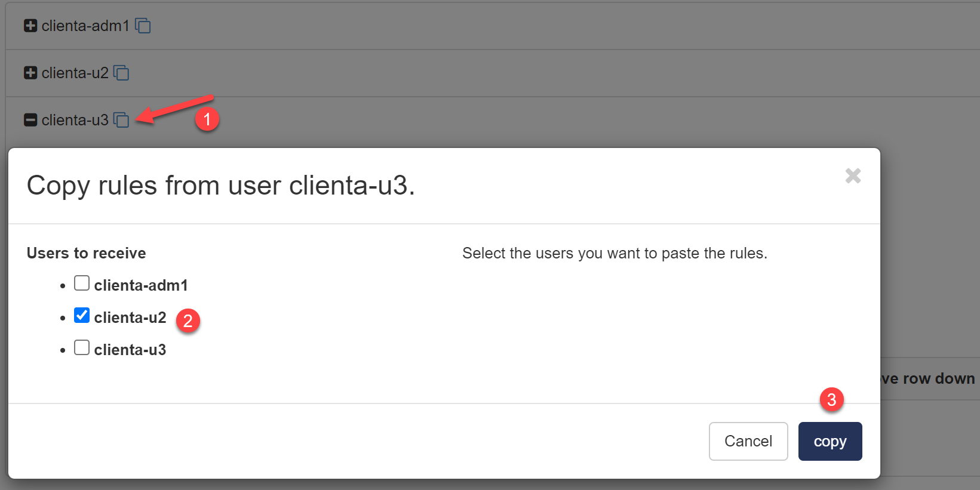Click the copy rules icon next to clienta-u2 row

click(x=121, y=73)
